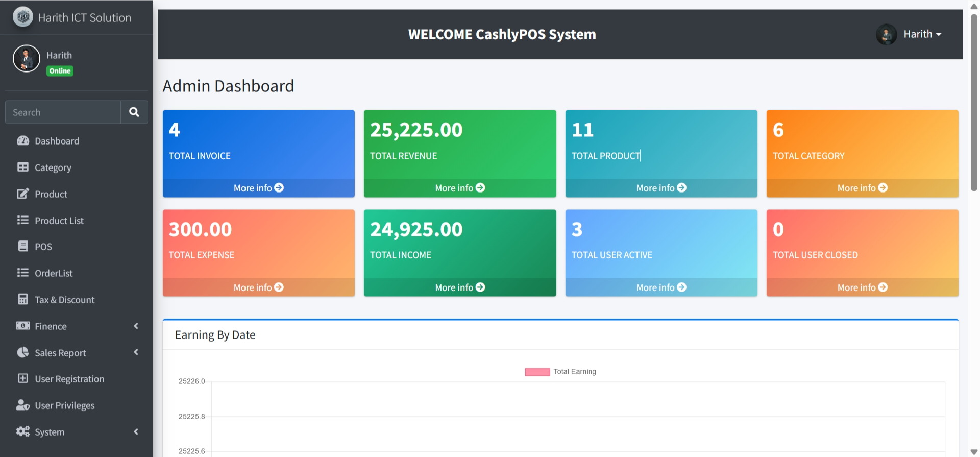The image size is (980, 457).
Task: Click the search magnifier icon button
Action: point(134,112)
